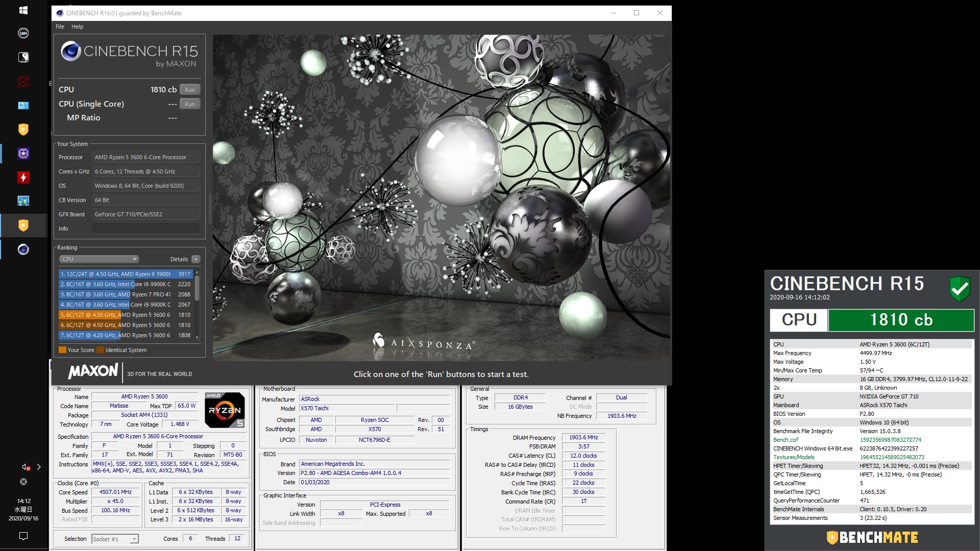
Task: Click the Details arrow button in Ranking
Action: click(196, 259)
